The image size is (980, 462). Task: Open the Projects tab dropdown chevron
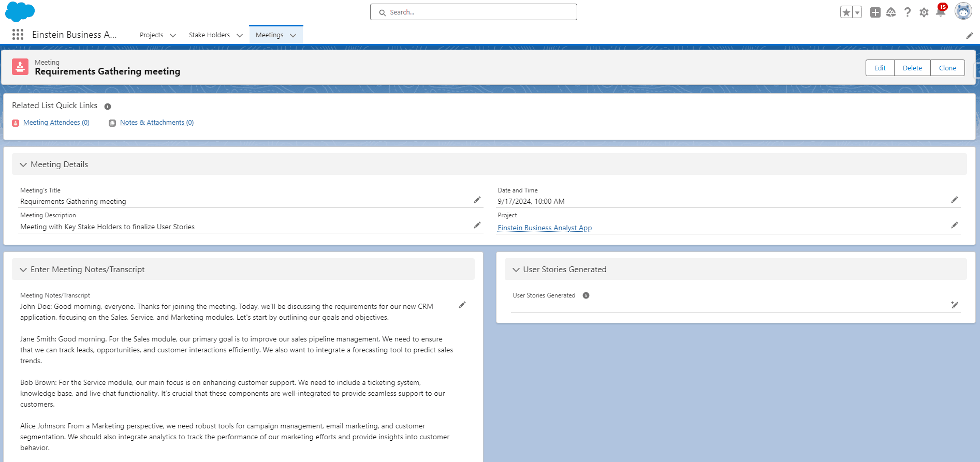(x=173, y=35)
